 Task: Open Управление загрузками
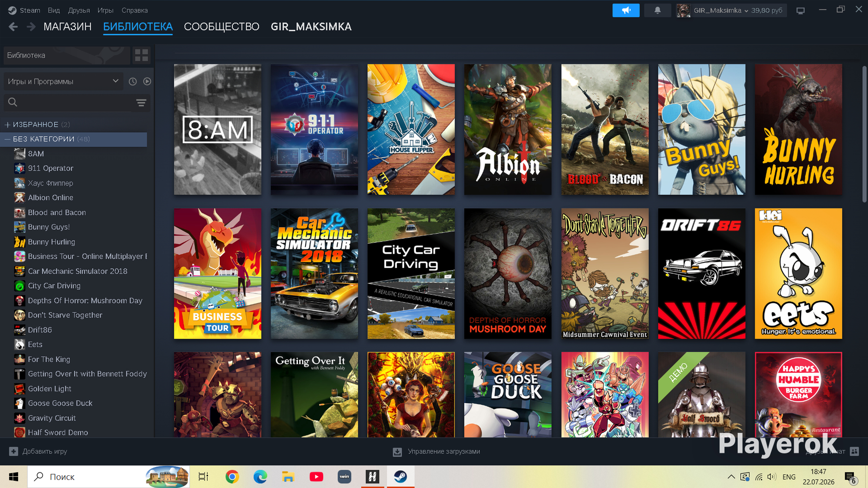point(436,452)
